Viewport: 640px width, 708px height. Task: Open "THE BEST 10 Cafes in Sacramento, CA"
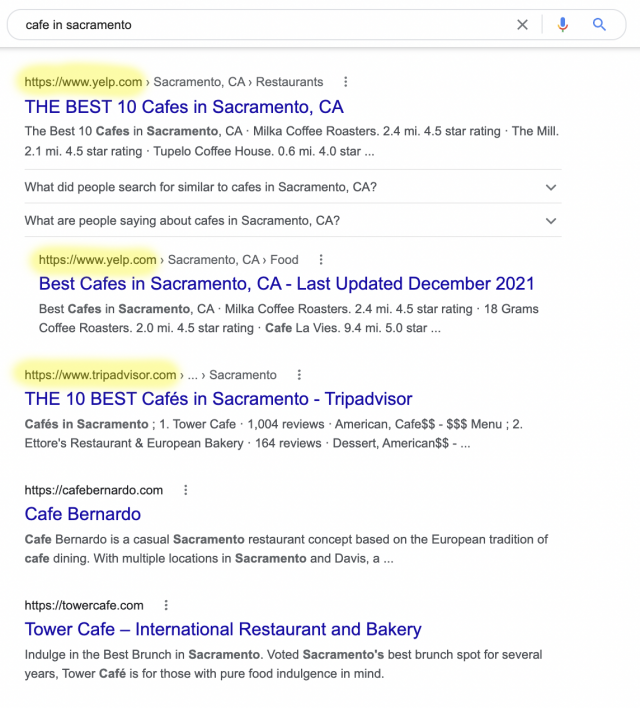click(184, 107)
